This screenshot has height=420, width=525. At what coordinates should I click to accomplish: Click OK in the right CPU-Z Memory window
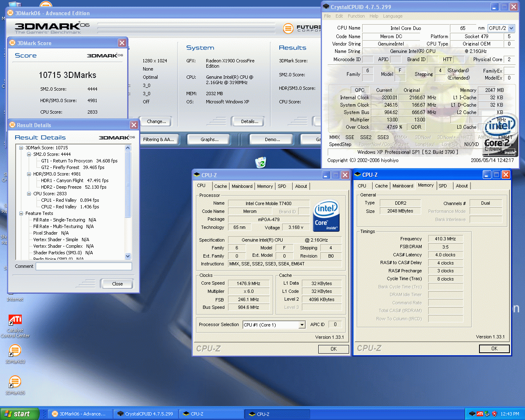pos(494,349)
